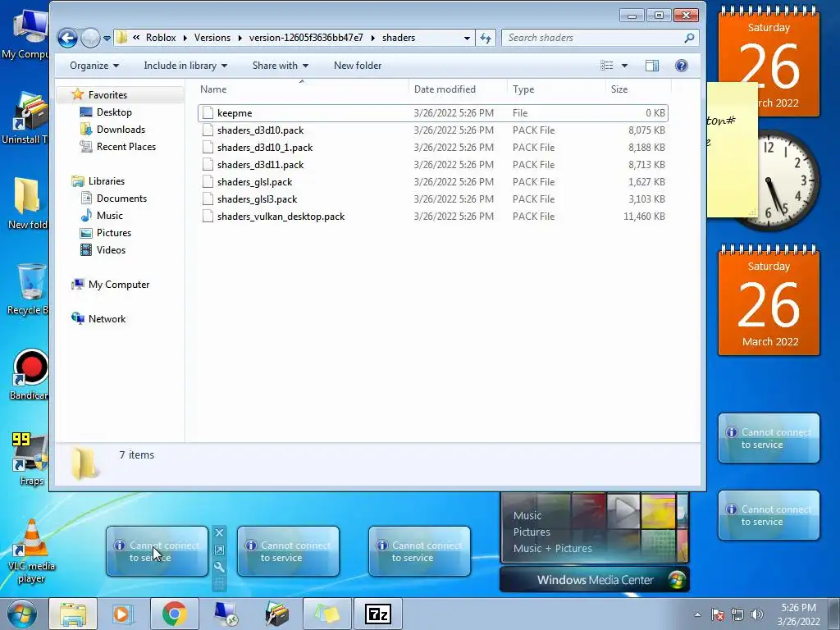Open the Share with dropdown

(281, 66)
